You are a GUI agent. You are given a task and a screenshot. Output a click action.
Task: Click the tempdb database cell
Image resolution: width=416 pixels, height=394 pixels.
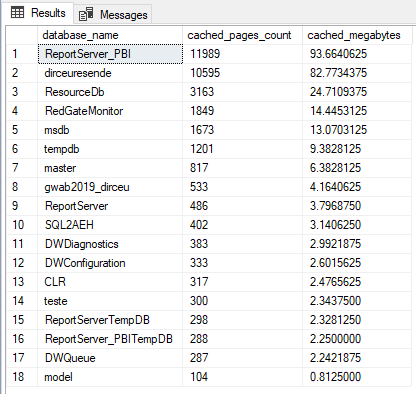(110, 149)
